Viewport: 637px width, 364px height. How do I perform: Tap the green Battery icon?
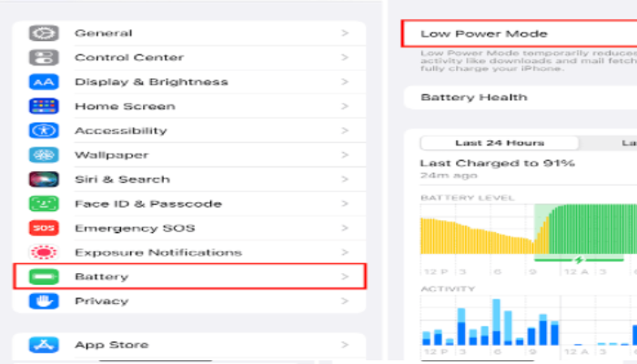click(x=44, y=277)
